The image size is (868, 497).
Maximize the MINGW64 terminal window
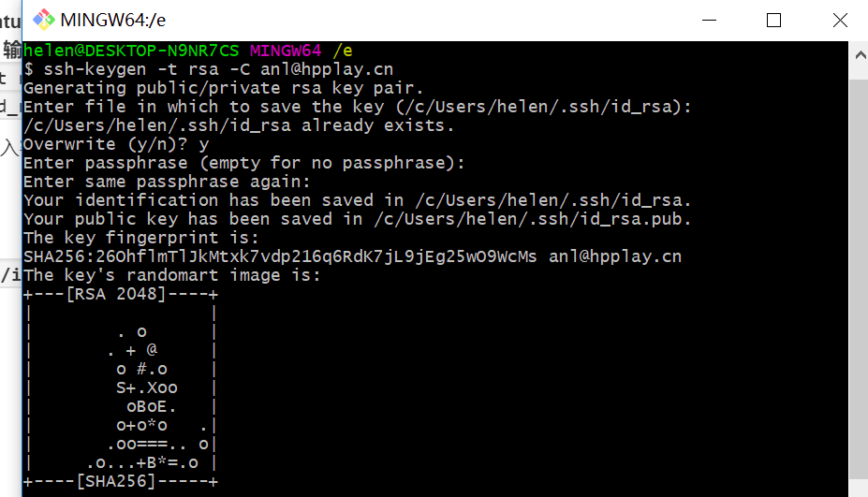coord(773,20)
